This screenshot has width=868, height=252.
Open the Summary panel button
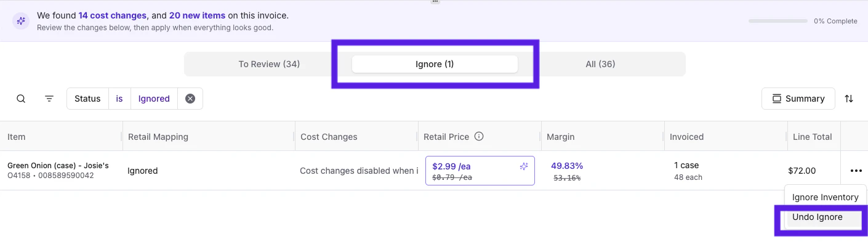pos(798,99)
